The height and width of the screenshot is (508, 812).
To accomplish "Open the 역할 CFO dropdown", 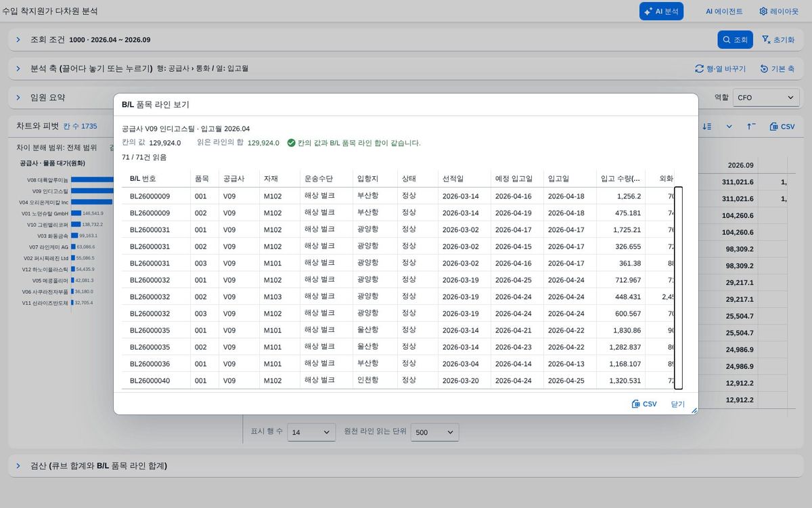I will coord(766,98).
